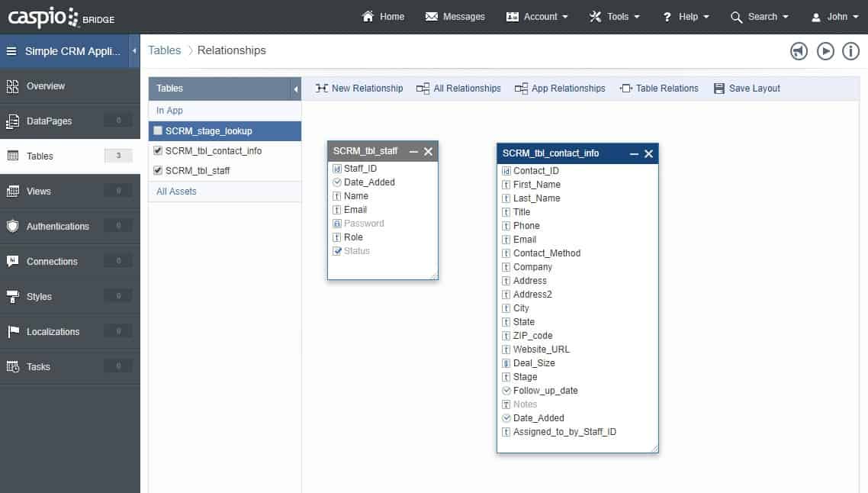The width and height of the screenshot is (868, 493).
Task: Click App Relationships toolbar button
Action: pos(522,89)
